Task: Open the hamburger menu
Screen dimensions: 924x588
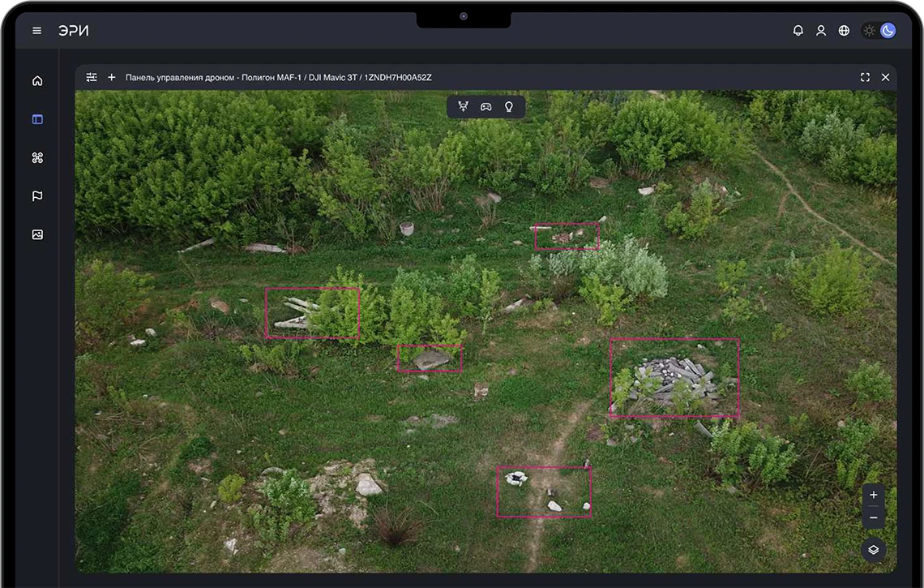Action: pos(36,31)
